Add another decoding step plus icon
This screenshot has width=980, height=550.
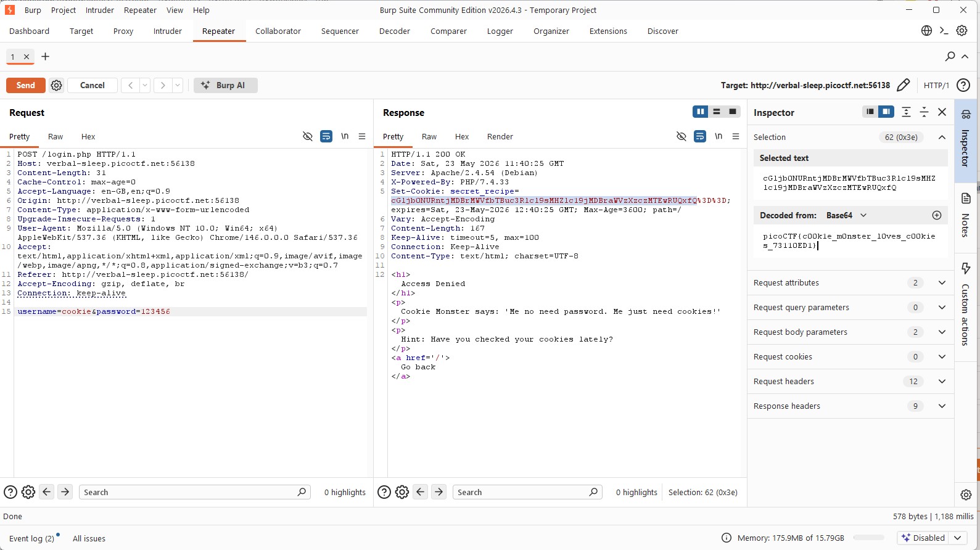[x=937, y=215]
